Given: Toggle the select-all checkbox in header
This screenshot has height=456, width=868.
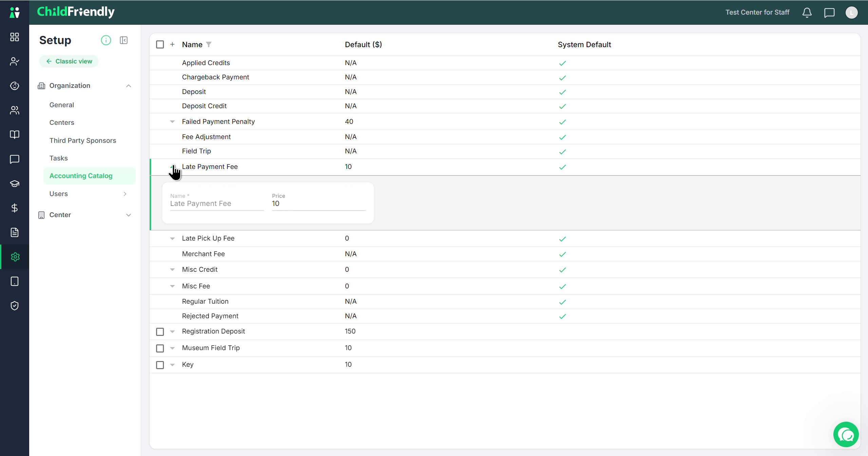Looking at the screenshot, I should click(160, 44).
